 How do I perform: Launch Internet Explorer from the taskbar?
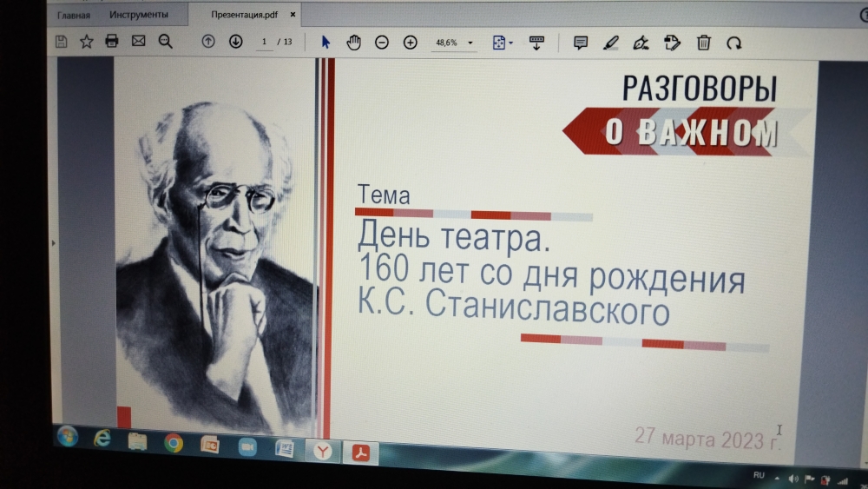point(102,439)
